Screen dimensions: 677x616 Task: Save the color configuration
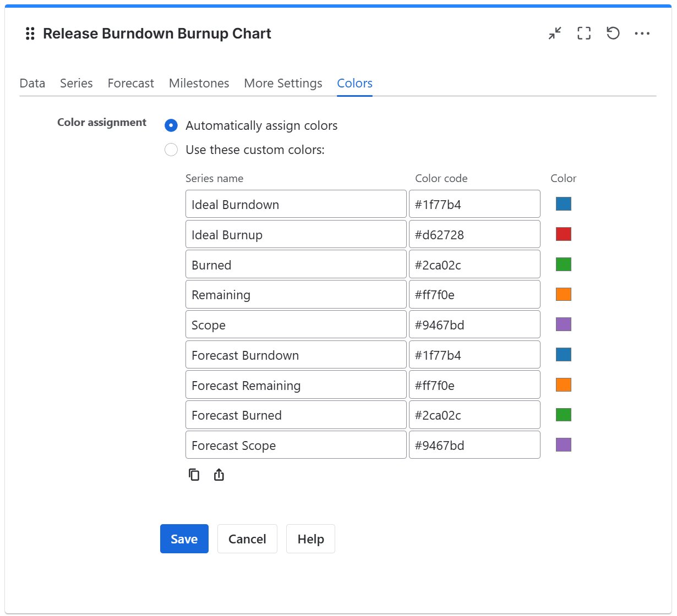[184, 538]
